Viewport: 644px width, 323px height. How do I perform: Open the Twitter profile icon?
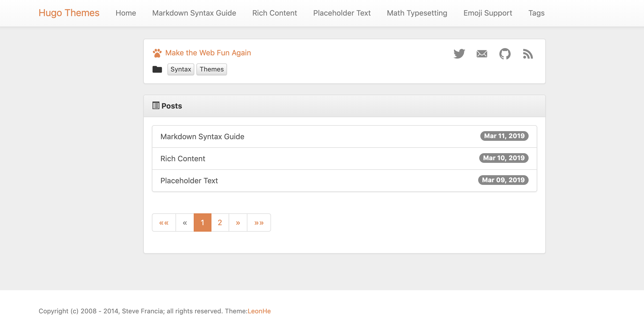(x=459, y=54)
